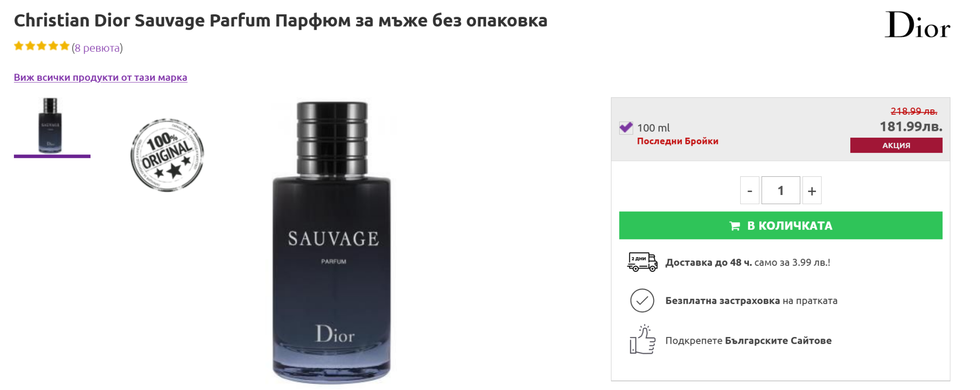Decrease quantity with the minus button

tap(750, 190)
